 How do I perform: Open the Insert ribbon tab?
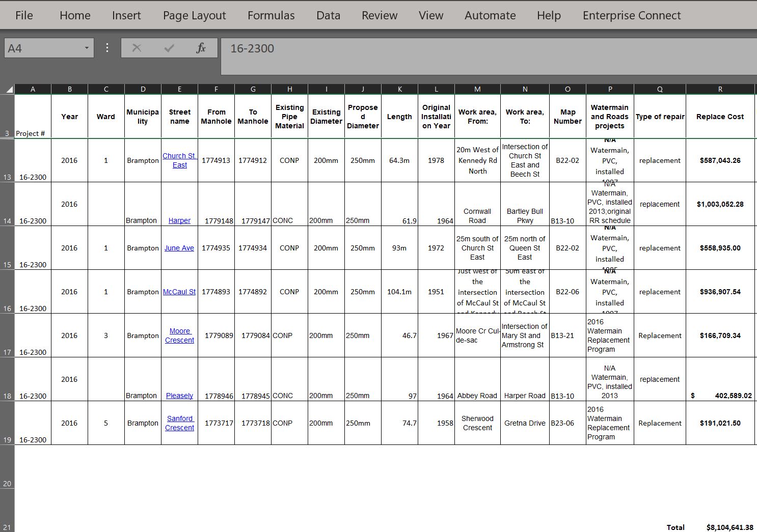[126, 15]
